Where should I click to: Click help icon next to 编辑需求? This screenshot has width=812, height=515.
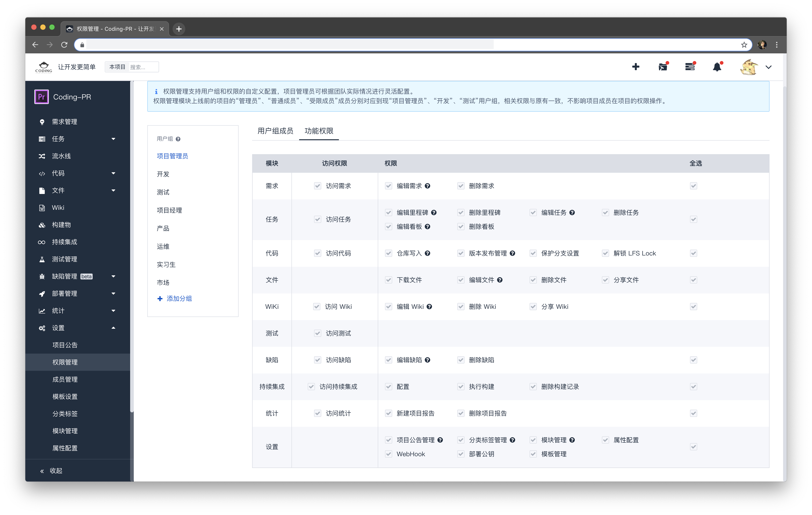[427, 186]
